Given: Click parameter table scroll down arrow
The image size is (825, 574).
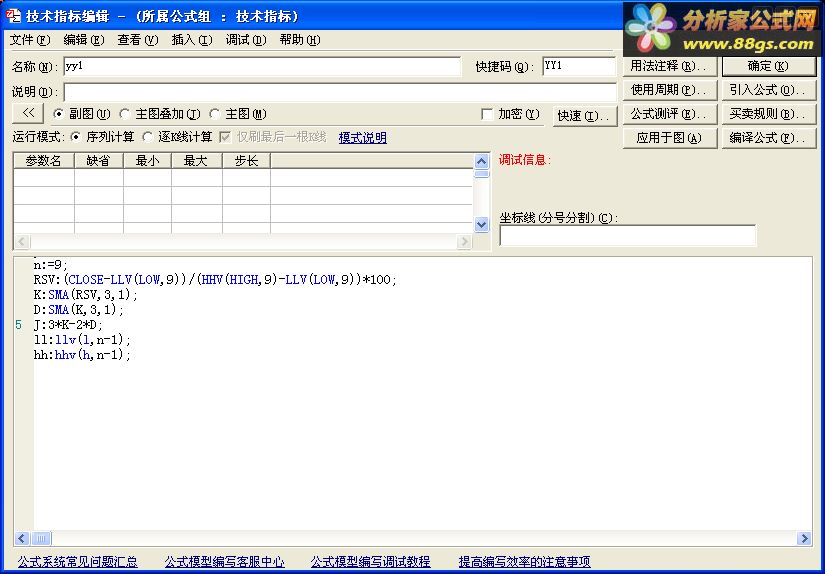Looking at the screenshot, I should pos(481,225).
